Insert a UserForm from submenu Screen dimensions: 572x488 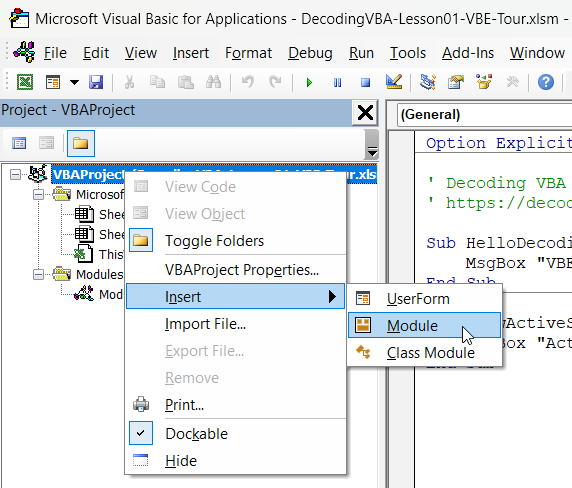425,299
